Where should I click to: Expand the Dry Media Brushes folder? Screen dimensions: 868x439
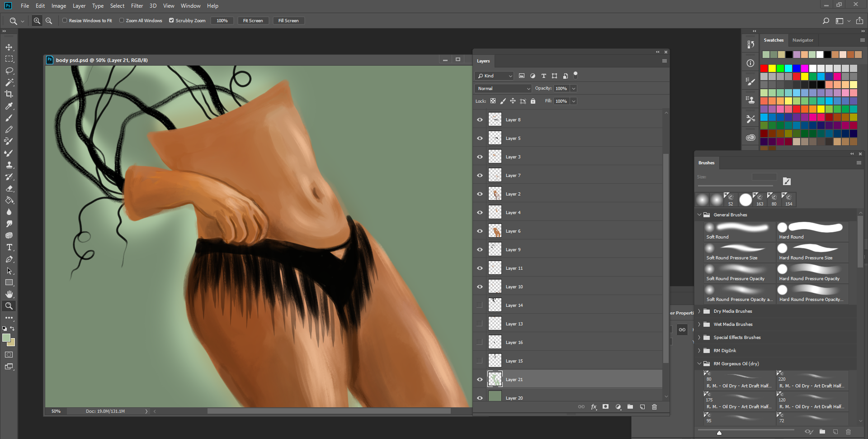pyautogui.click(x=699, y=311)
